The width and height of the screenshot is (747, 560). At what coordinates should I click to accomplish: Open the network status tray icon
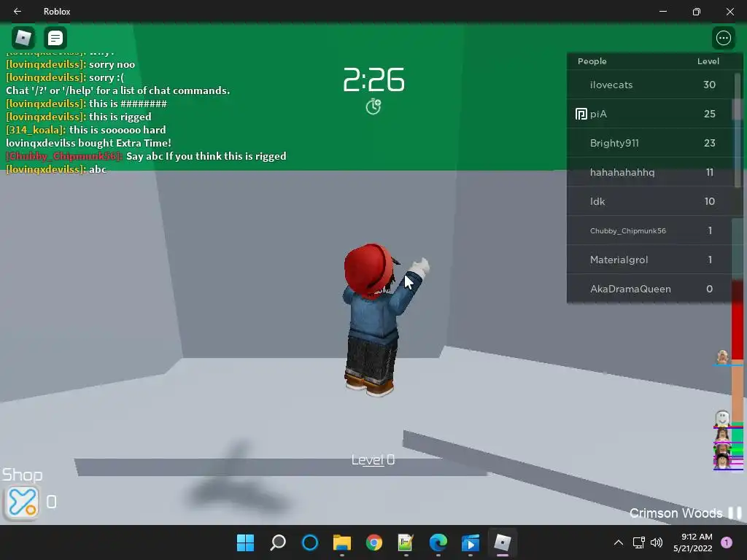[x=638, y=542]
